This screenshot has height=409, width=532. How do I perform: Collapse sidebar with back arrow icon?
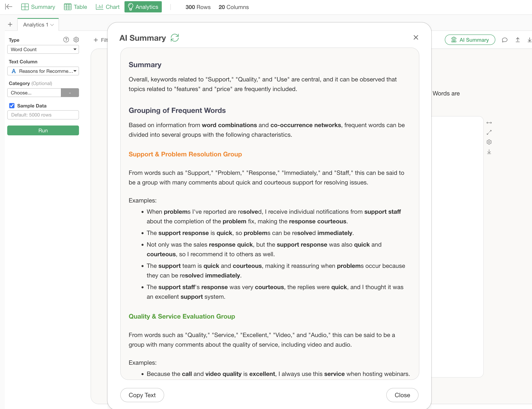pyautogui.click(x=8, y=7)
